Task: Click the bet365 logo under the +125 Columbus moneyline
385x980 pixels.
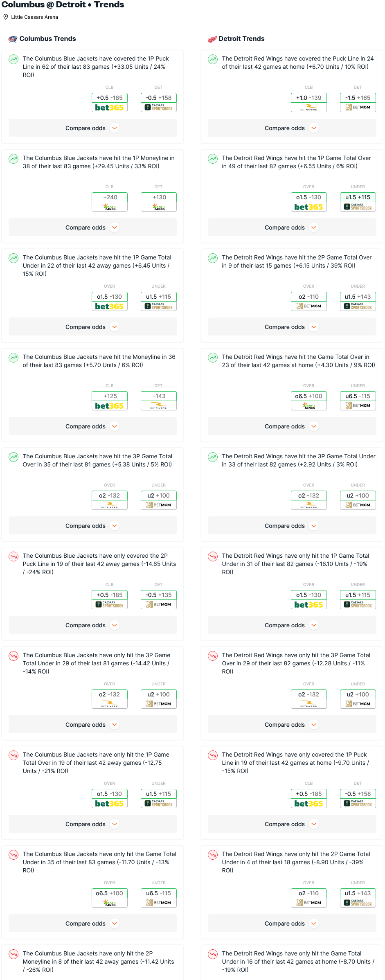Action: click(x=110, y=406)
